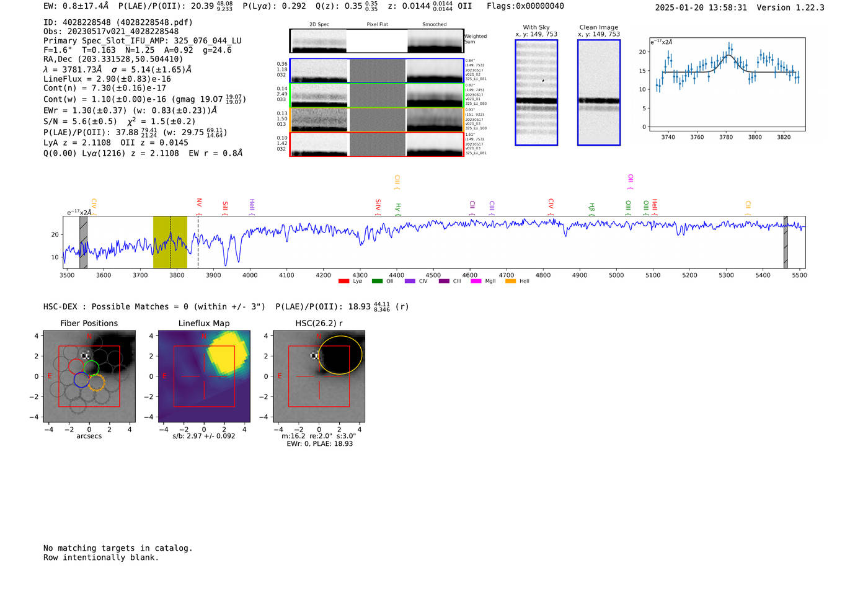Click the purple HeII label near 4000
This screenshot has width=868, height=591.
point(252,207)
